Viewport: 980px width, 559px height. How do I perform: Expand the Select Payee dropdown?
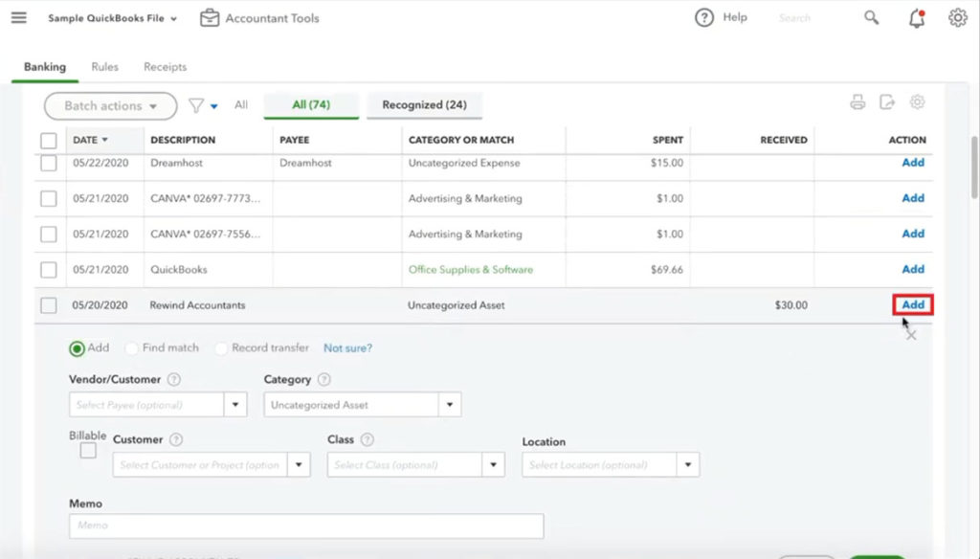pos(235,404)
